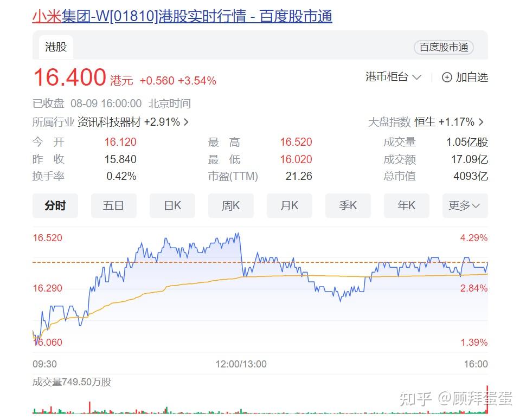
Task: Click the 百度股市通 badge
Action: pyautogui.click(x=444, y=47)
